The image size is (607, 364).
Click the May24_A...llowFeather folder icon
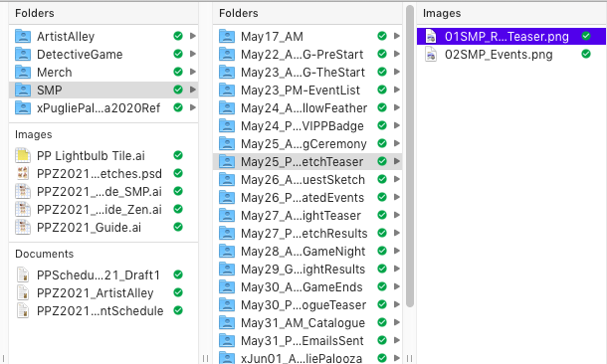pyautogui.click(x=227, y=108)
